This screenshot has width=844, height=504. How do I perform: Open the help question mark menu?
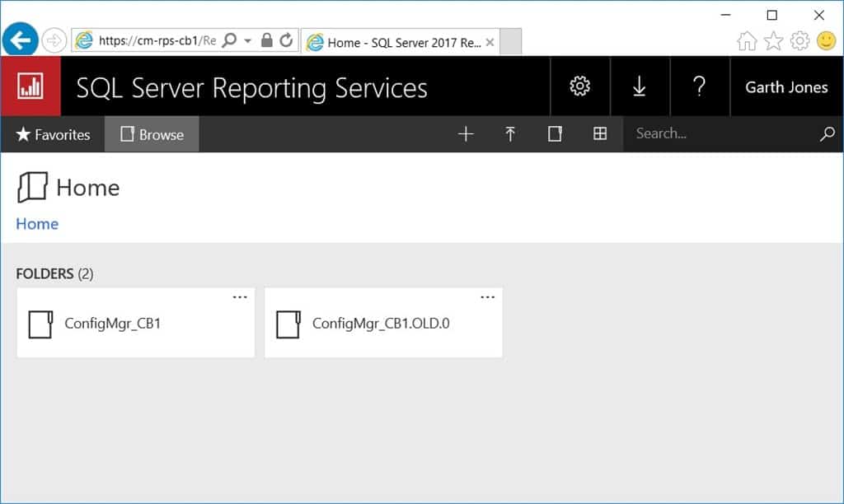tap(699, 86)
